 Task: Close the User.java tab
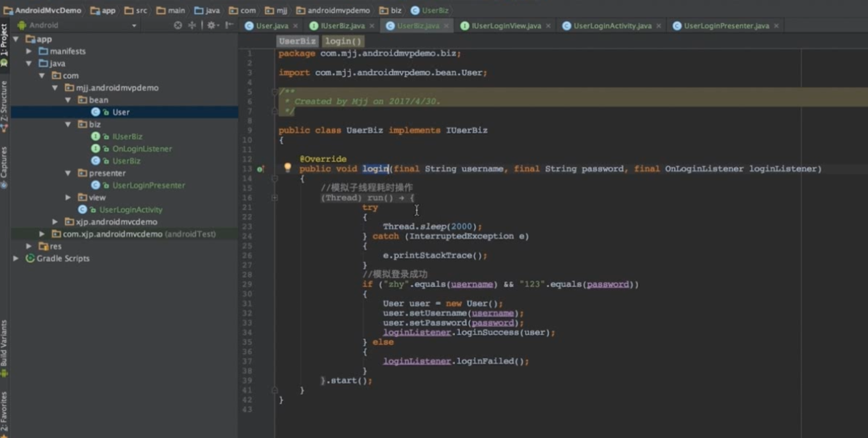(x=296, y=26)
